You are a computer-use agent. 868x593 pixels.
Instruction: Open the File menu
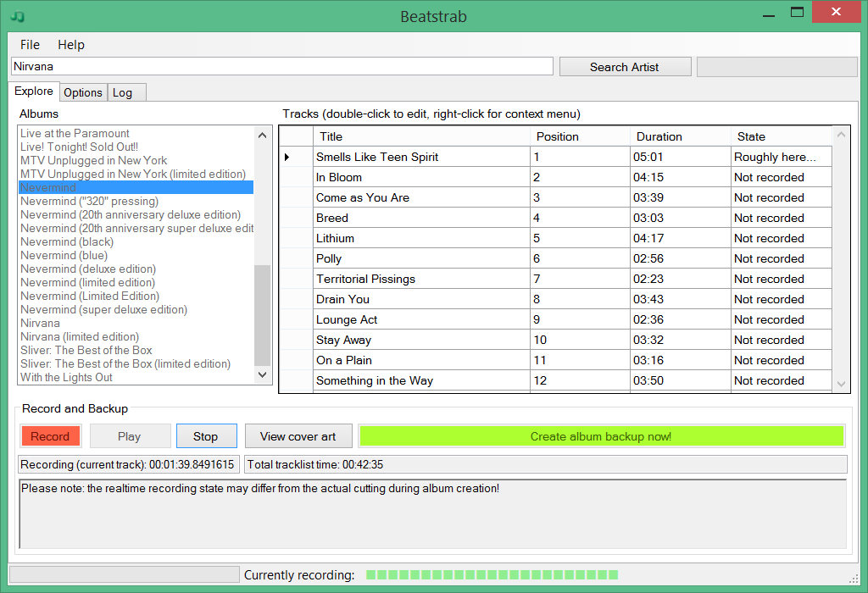tap(30, 45)
